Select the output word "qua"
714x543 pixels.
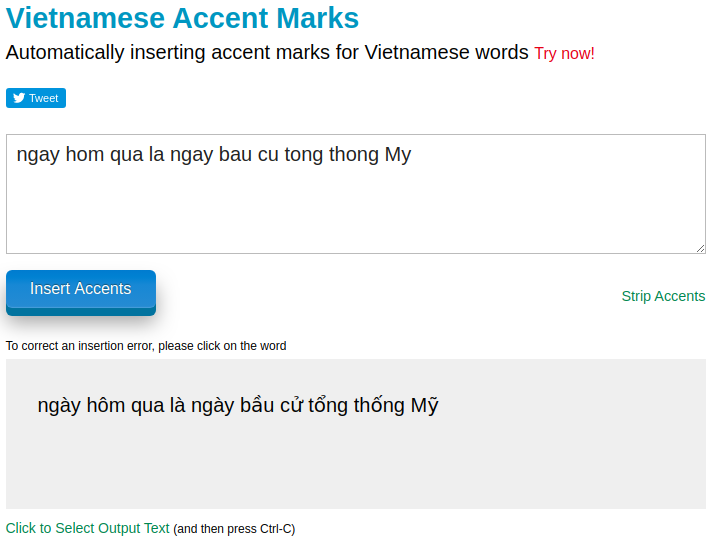(x=148, y=405)
